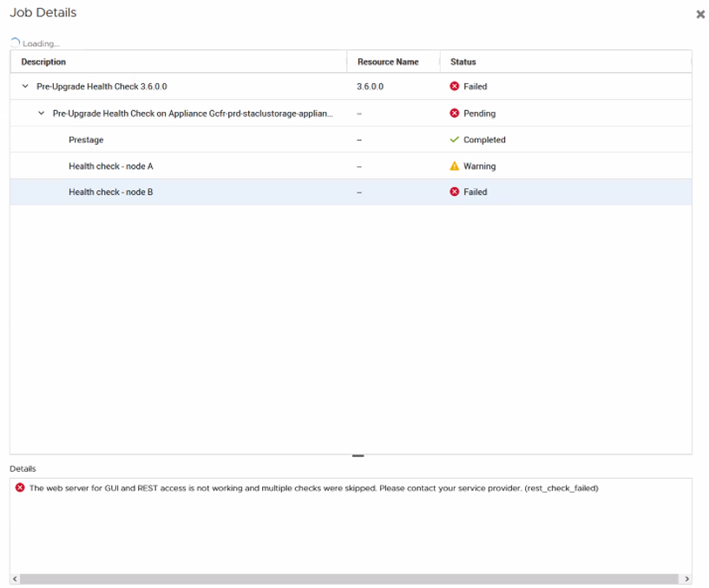Click the Pending status icon on appliance row
The image size is (709, 588).
(454, 113)
